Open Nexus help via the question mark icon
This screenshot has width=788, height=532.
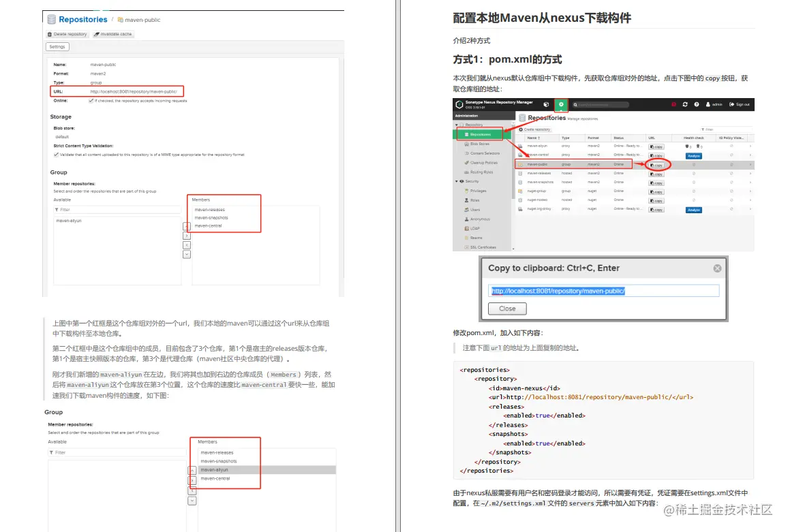[x=695, y=104]
